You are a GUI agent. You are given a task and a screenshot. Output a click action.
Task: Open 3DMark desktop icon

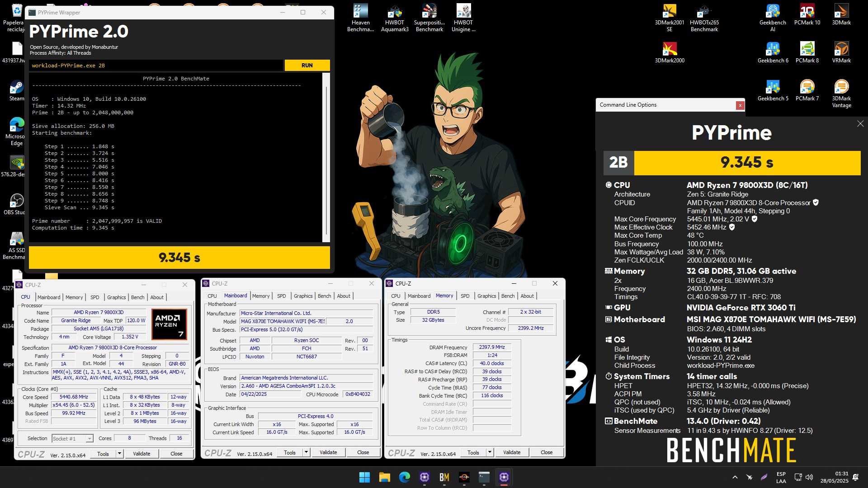[841, 14]
